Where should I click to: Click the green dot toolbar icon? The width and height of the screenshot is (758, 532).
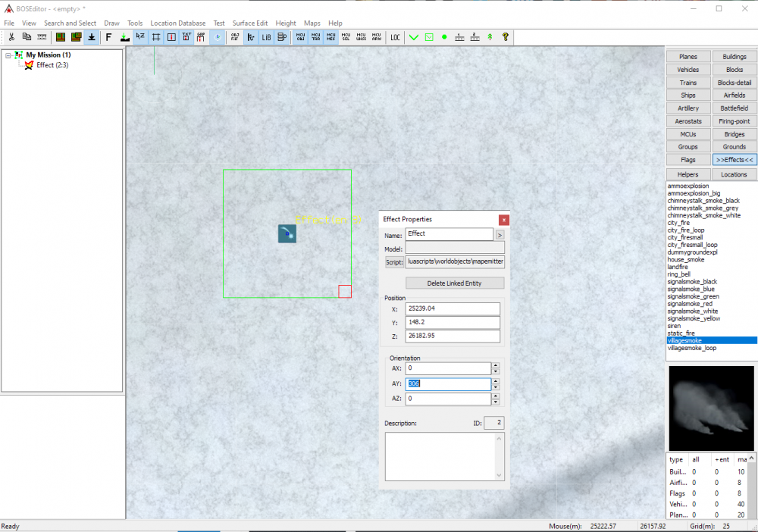pyautogui.click(x=444, y=37)
